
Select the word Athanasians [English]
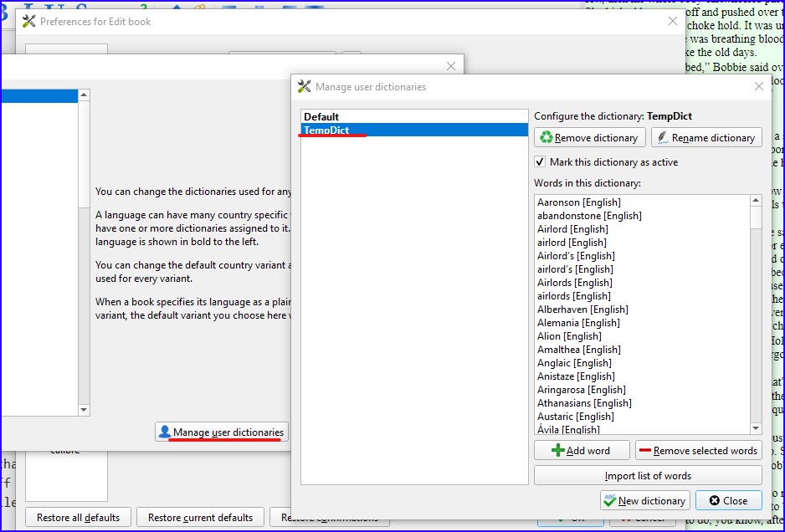coord(584,403)
